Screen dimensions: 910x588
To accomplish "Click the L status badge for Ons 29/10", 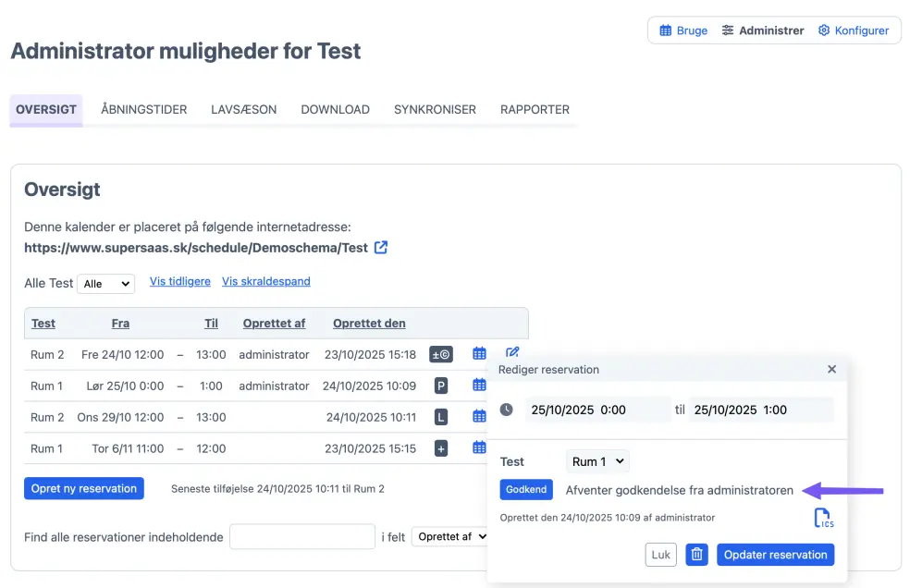I will click(x=441, y=417).
